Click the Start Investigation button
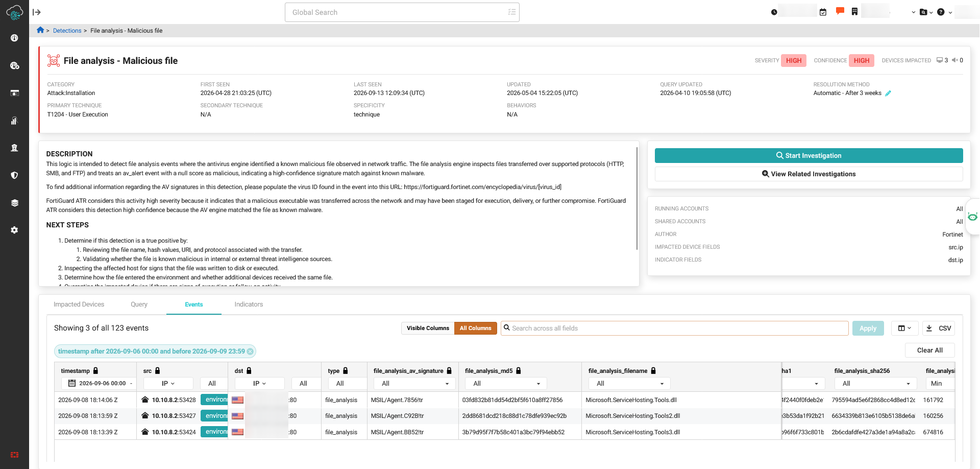This screenshot has width=980, height=469. [808, 156]
